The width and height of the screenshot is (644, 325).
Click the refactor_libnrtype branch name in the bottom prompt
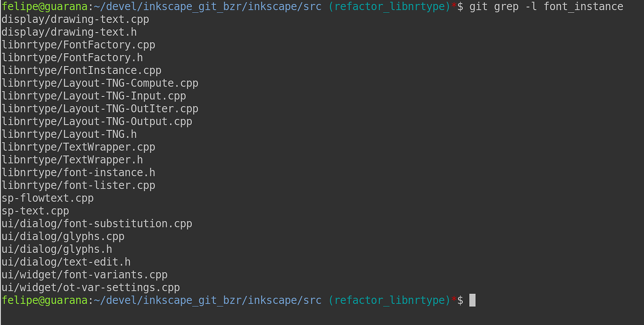pos(389,300)
